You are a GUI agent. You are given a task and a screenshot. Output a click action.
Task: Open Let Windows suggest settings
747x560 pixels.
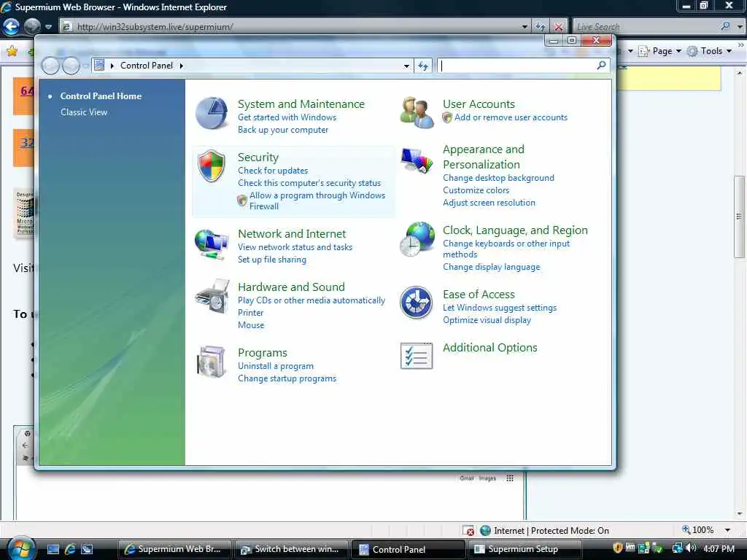coord(500,308)
